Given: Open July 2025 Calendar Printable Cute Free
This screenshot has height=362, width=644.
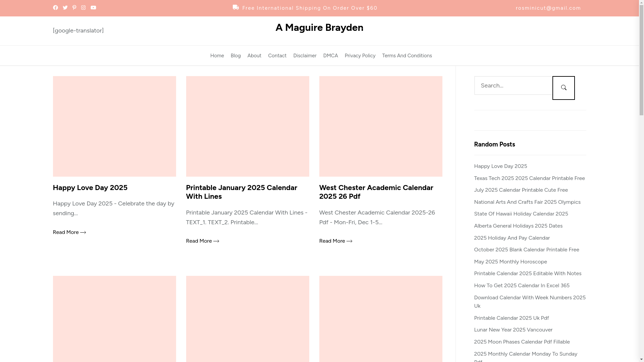Looking at the screenshot, I should tap(521, 190).
